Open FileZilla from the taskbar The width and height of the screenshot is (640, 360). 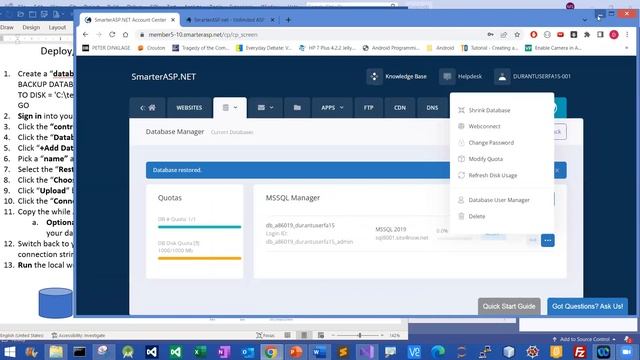(x=580, y=352)
